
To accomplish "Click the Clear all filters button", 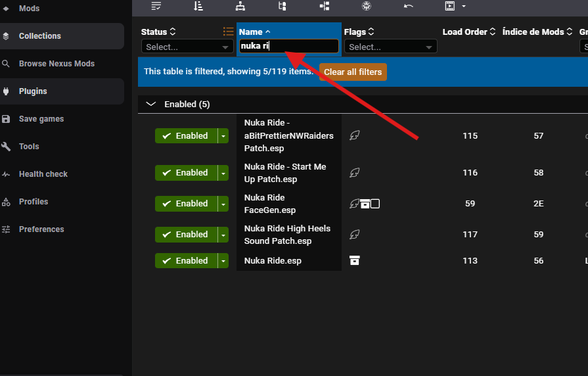I will coord(353,72).
